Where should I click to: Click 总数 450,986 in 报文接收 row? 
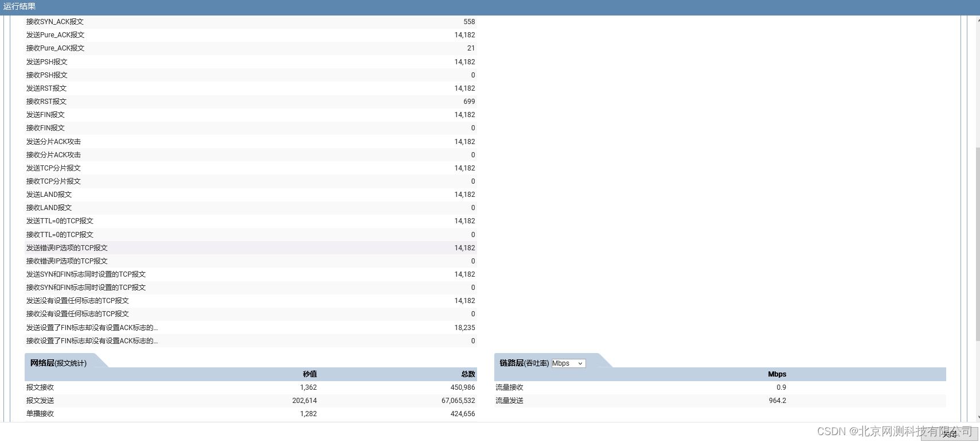[x=463, y=387]
